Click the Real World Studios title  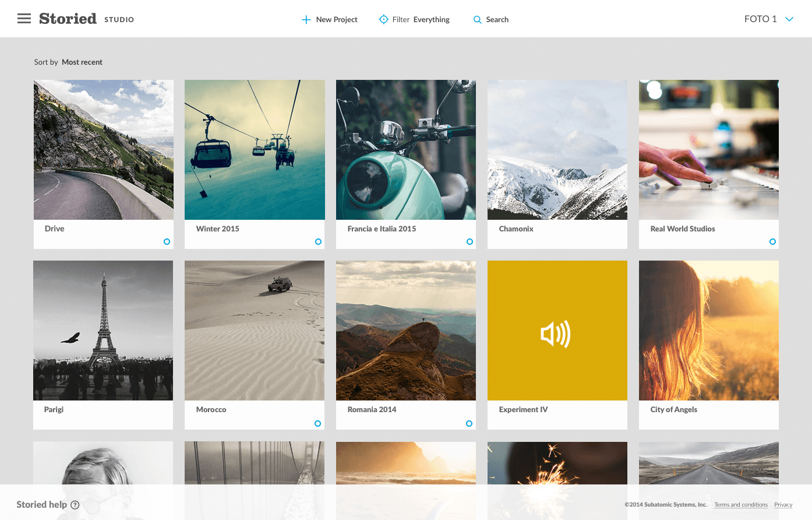683,229
